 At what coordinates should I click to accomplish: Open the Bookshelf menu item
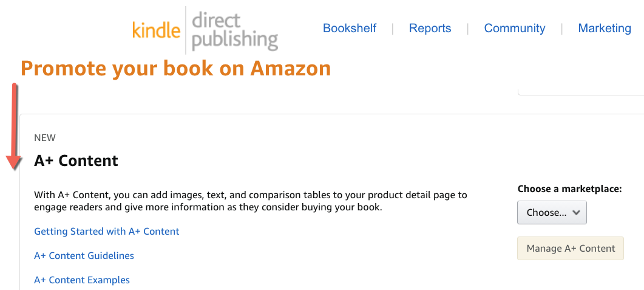point(350,29)
